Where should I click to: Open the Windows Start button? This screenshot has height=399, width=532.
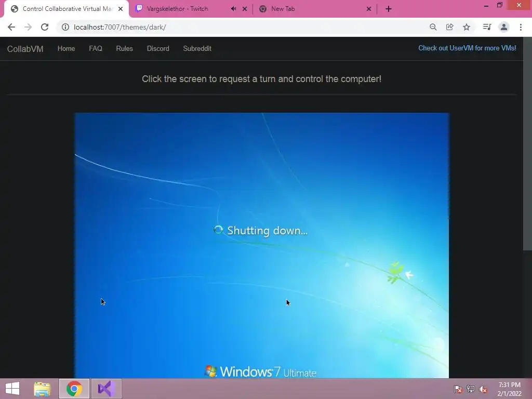pyautogui.click(x=12, y=389)
